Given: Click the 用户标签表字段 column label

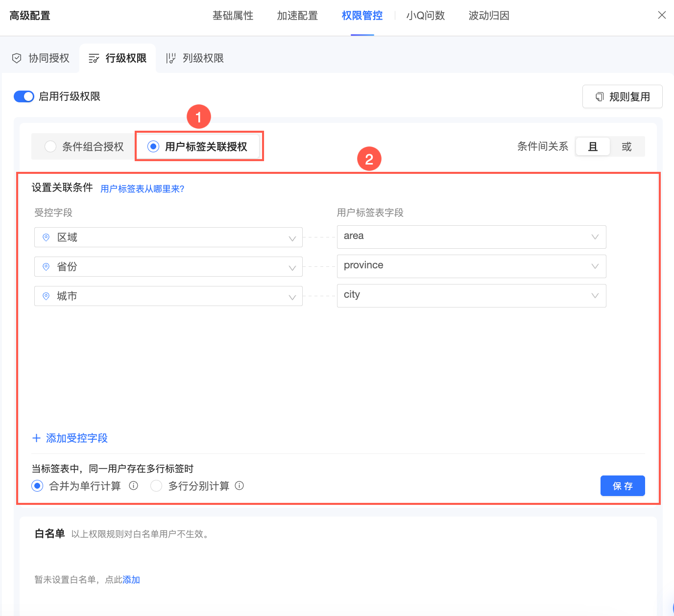Looking at the screenshot, I should [x=370, y=213].
